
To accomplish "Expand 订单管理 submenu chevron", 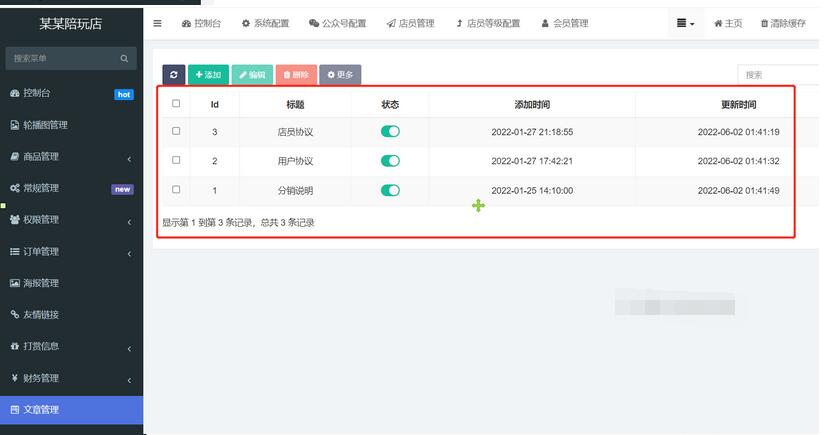I will 129,254.
